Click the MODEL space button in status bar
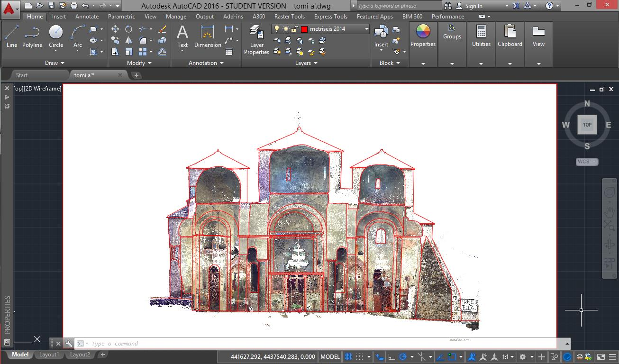This screenshot has height=364, width=619. point(330,356)
